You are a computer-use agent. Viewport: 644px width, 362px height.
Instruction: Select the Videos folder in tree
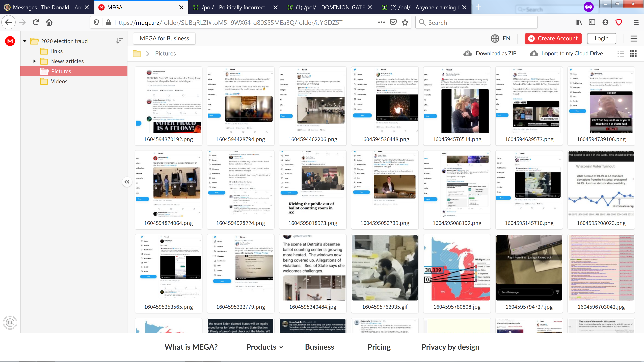pyautogui.click(x=59, y=81)
